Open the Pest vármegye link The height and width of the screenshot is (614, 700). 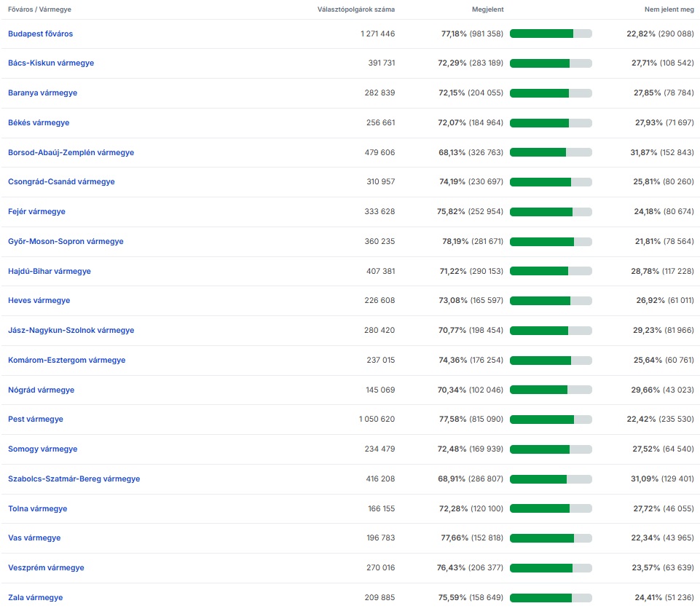pyautogui.click(x=36, y=420)
